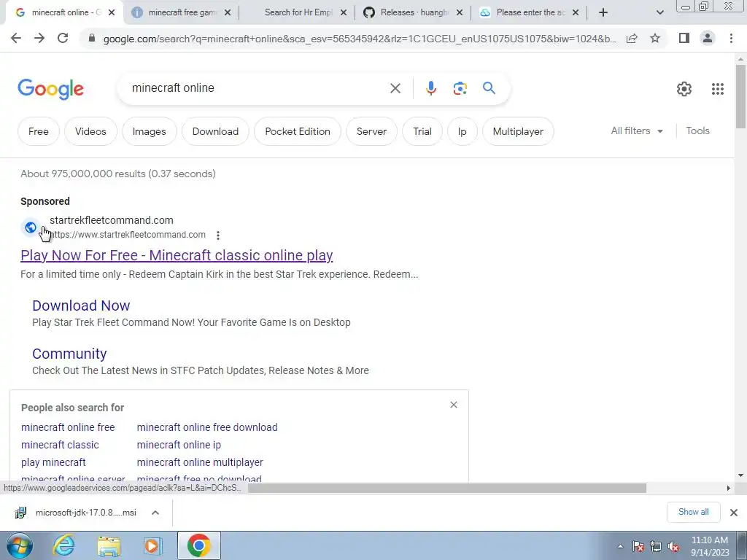This screenshot has width=747, height=560.
Task: Open Windows Explorer folder on taskbar
Action: pyautogui.click(x=109, y=545)
